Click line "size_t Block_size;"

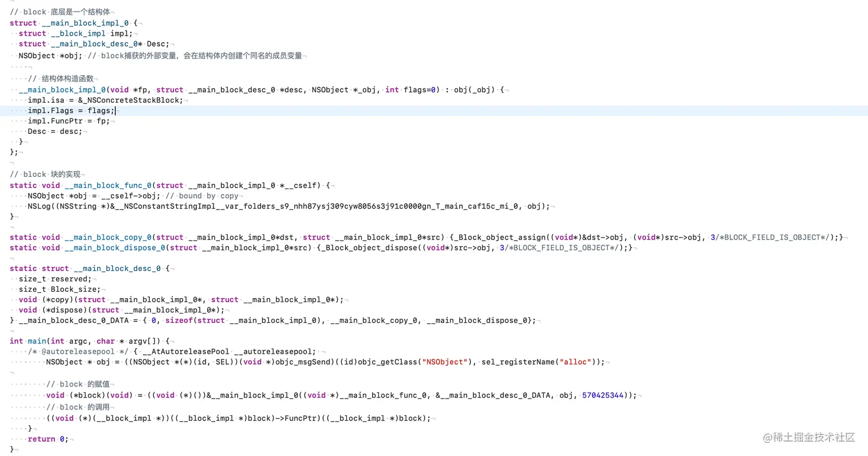[60, 289]
